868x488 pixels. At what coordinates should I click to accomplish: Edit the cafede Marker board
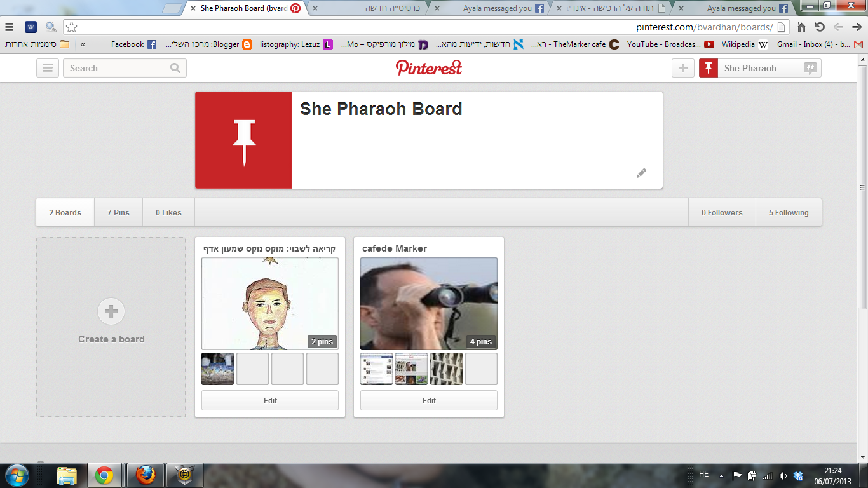coord(429,400)
